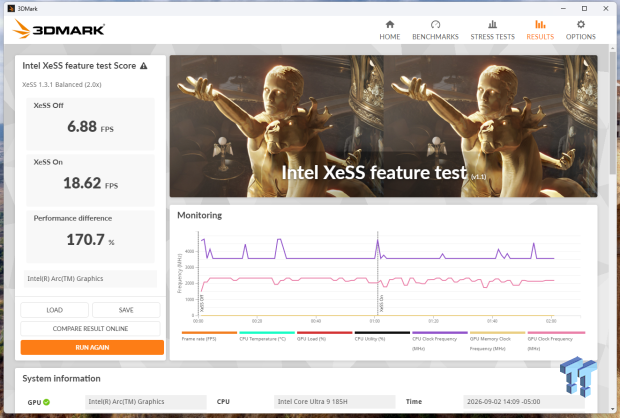Minimize the 3DMark window
The image size is (620, 418).
click(x=563, y=8)
